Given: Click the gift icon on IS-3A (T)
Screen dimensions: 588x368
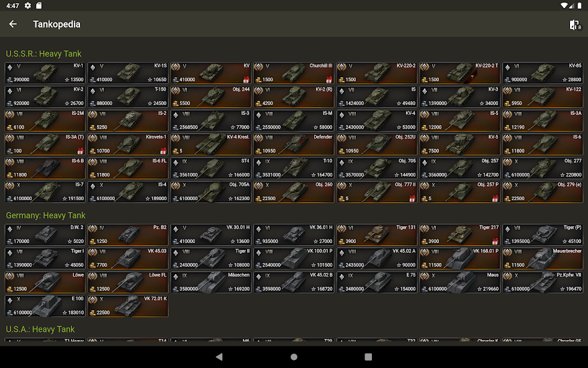Looking at the screenshot, I should (80, 151).
